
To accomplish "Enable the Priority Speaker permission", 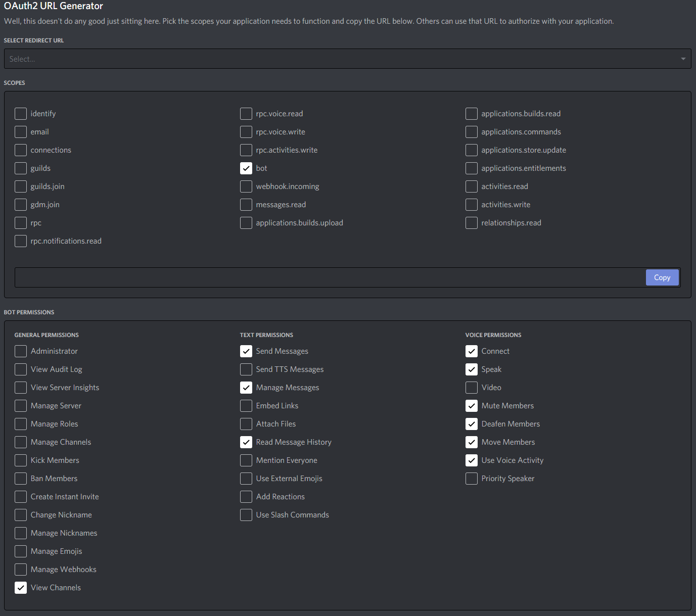I will pyautogui.click(x=471, y=478).
